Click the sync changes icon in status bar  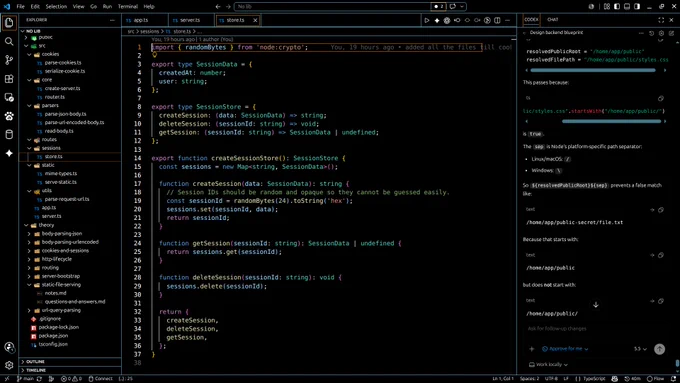click(39, 379)
